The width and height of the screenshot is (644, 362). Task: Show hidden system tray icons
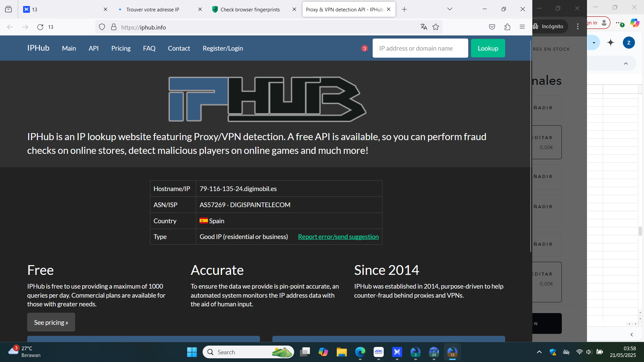point(539,352)
